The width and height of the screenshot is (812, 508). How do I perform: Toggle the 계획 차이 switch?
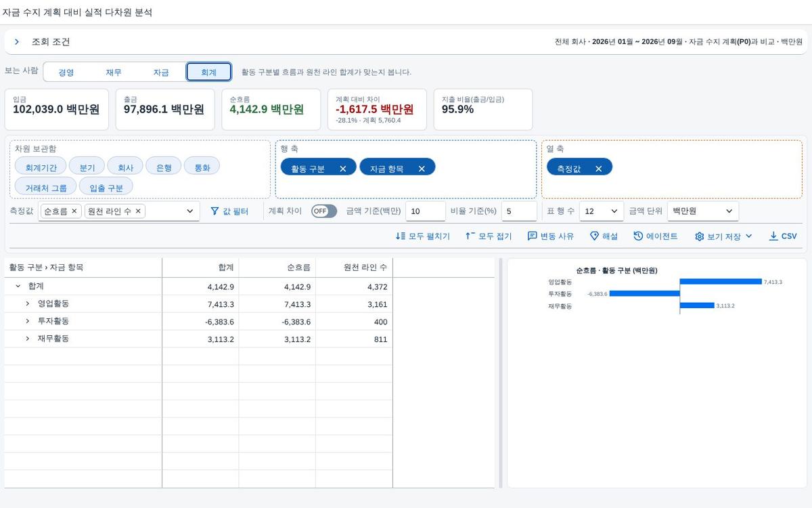(x=324, y=211)
